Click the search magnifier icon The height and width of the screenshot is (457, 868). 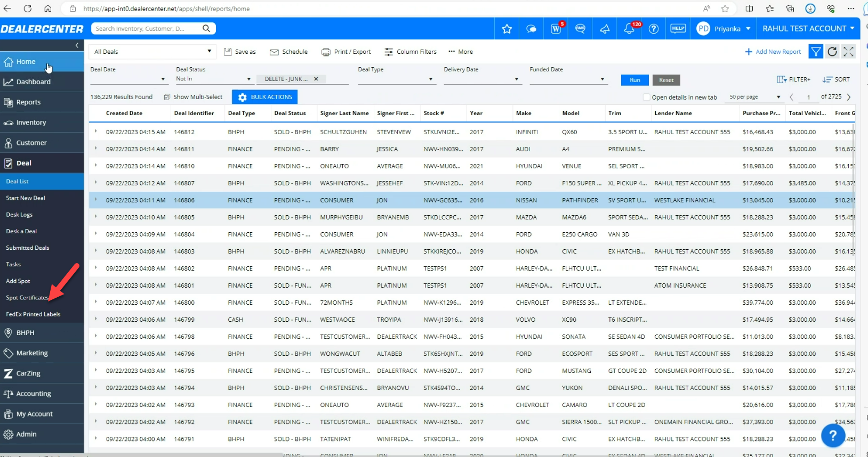tap(206, 28)
